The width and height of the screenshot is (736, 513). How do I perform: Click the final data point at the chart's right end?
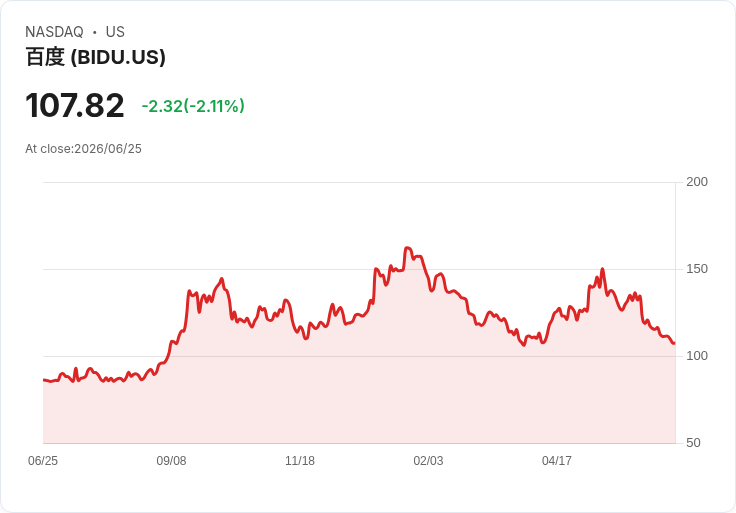coord(674,344)
